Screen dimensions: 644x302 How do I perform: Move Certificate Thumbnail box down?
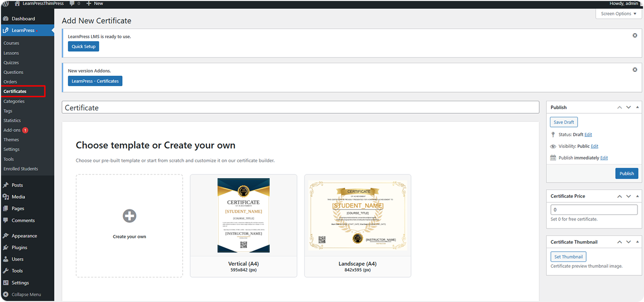[629, 242]
